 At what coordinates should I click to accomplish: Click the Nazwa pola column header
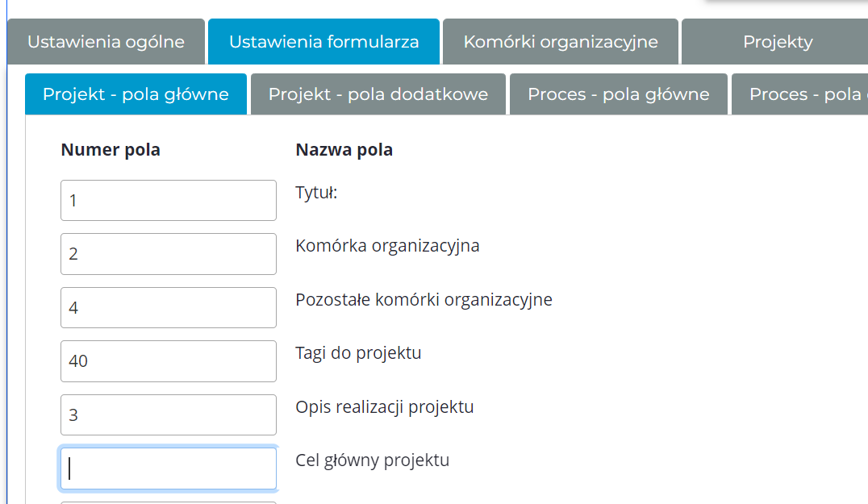point(344,150)
